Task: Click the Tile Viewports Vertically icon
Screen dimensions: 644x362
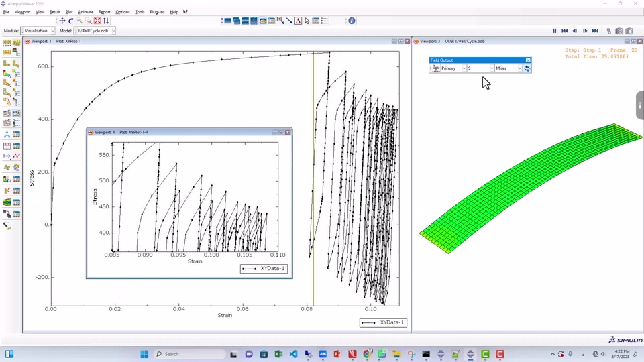Action: (254, 21)
